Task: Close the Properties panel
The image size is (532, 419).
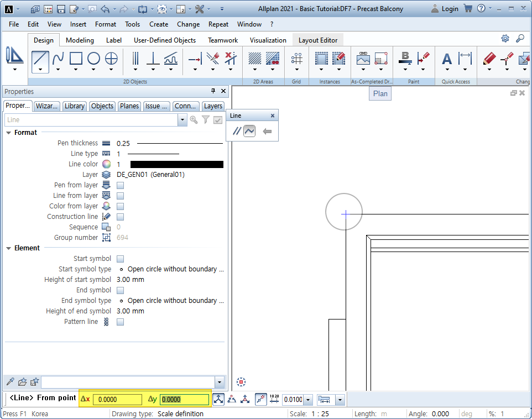Action: (x=223, y=91)
